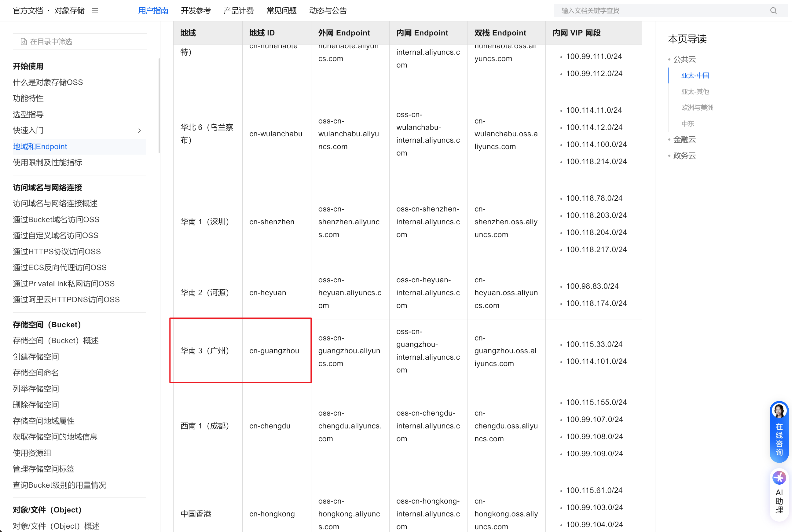Expand the 快速入门 chevron
The image size is (792, 532).
(139, 130)
